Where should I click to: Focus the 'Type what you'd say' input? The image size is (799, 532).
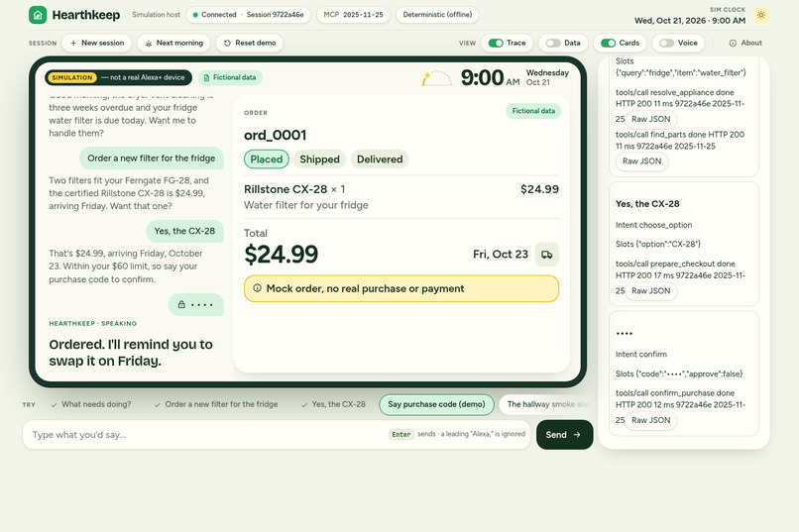click(x=277, y=435)
